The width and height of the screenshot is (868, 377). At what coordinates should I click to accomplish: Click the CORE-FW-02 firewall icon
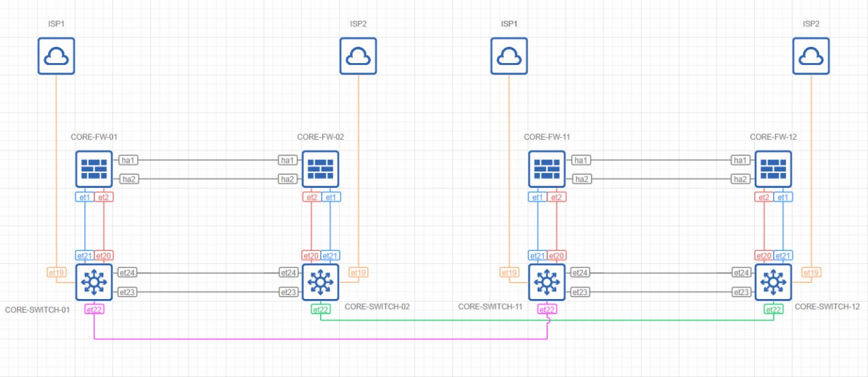pyautogui.click(x=321, y=169)
